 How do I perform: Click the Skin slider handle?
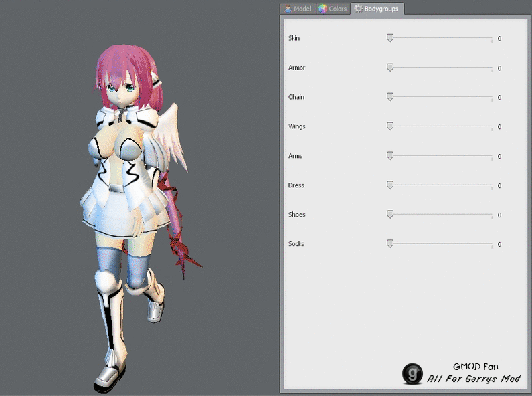[390, 38]
